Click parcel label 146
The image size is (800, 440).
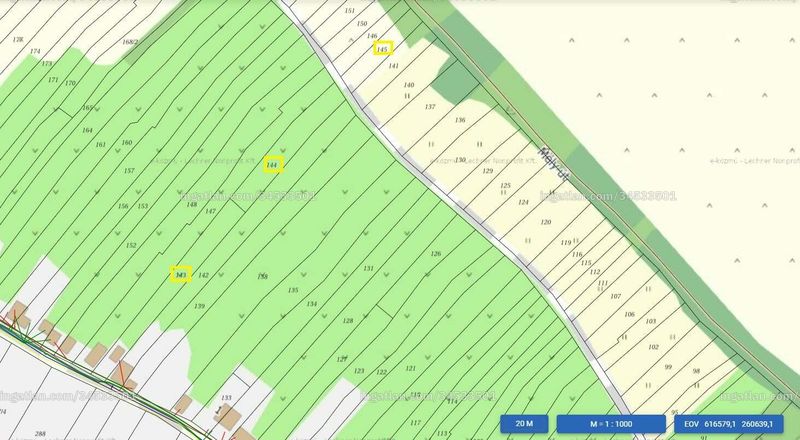pyautogui.click(x=372, y=36)
